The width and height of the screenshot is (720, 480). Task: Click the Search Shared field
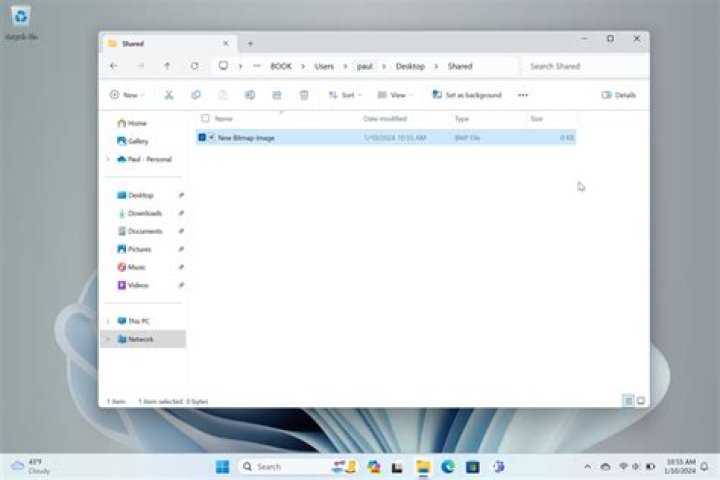[585, 66]
